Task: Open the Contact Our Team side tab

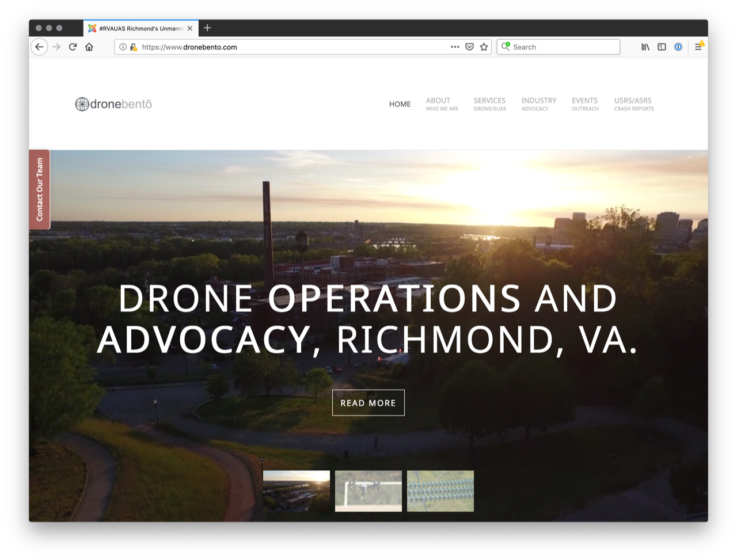Action: [40, 189]
